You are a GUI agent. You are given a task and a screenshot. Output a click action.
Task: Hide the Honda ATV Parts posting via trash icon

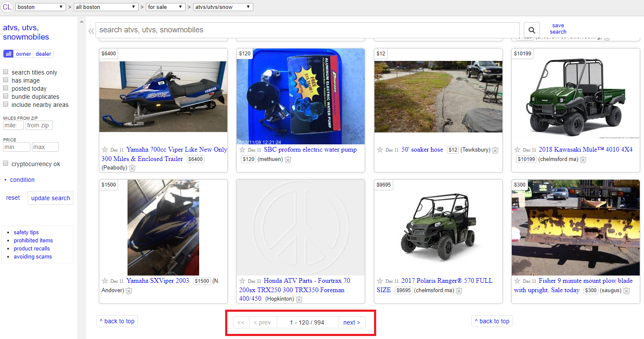[299, 299]
